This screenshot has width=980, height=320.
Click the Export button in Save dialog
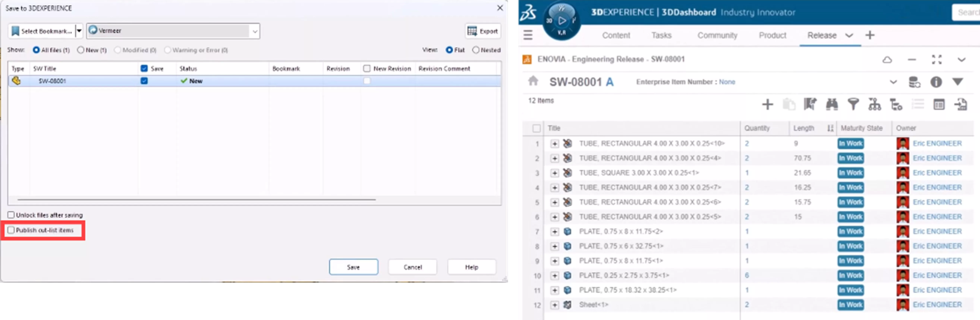pos(483,31)
